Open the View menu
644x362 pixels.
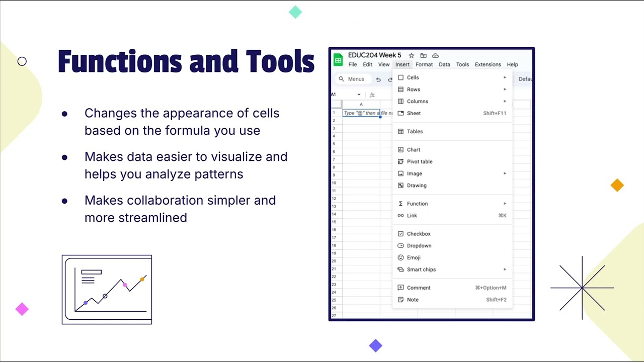(x=384, y=64)
